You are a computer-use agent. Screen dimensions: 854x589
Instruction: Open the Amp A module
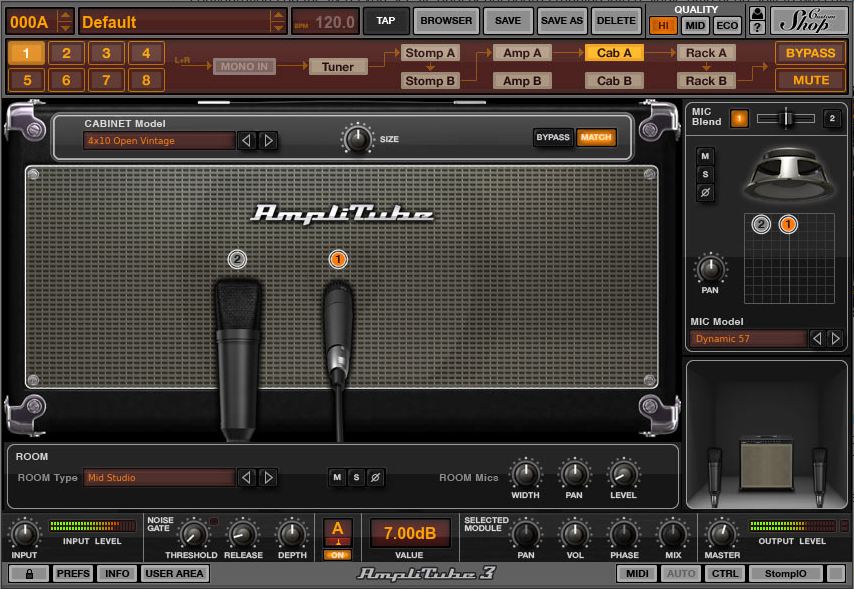point(522,53)
